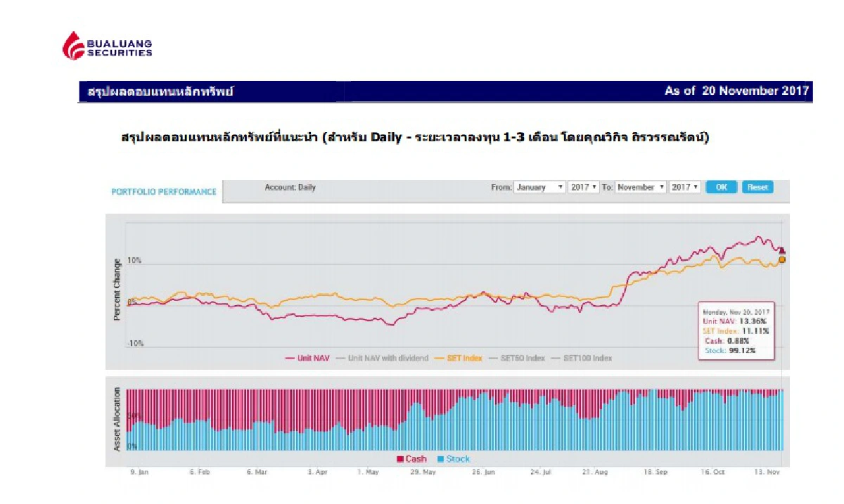Click the Reset button
Image resolution: width=844 pixels, height=504 pixels.
[757, 188]
